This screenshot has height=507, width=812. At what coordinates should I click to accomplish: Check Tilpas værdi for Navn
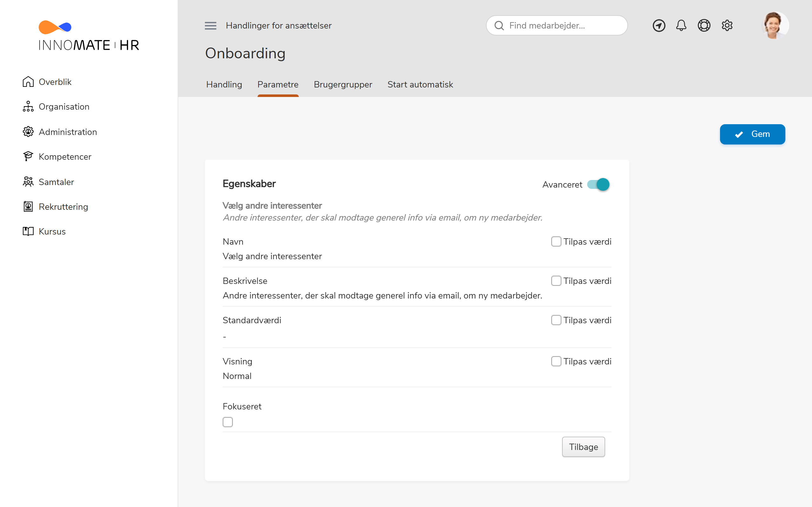pos(556,241)
